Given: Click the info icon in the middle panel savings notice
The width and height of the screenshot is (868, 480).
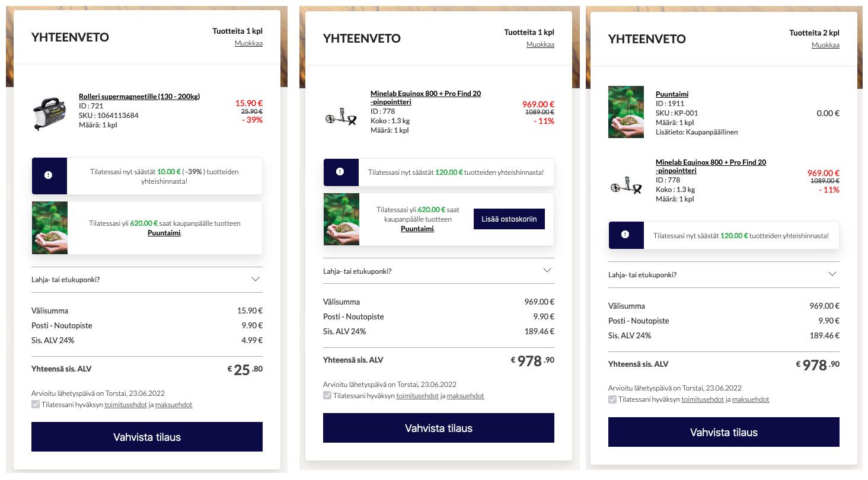Looking at the screenshot, I should [x=340, y=172].
